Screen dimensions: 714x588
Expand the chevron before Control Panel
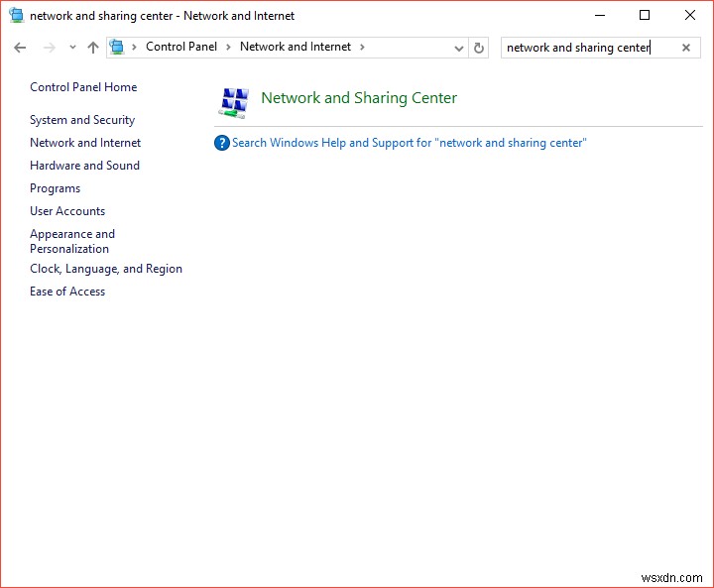pyautogui.click(x=134, y=47)
